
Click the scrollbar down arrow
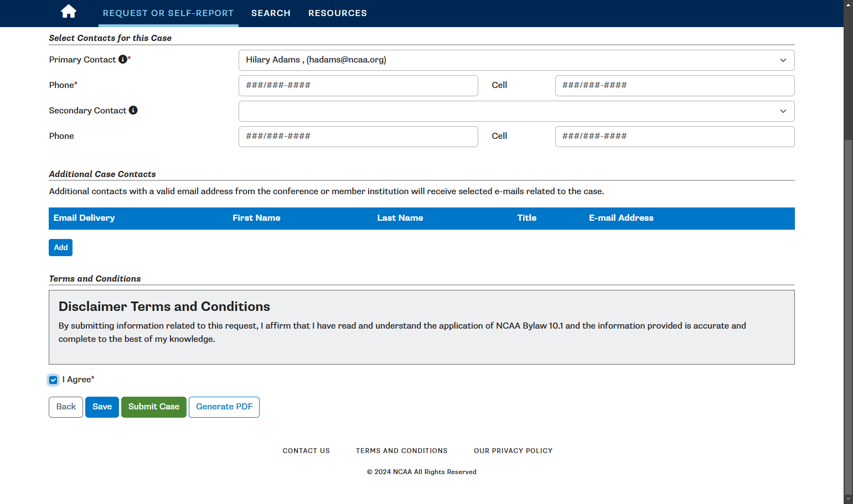(848, 500)
